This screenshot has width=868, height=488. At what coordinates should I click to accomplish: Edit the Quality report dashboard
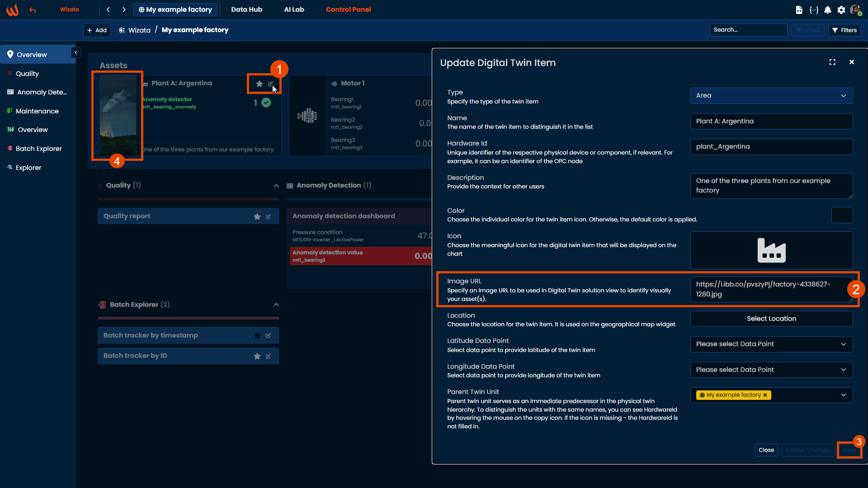268,216
